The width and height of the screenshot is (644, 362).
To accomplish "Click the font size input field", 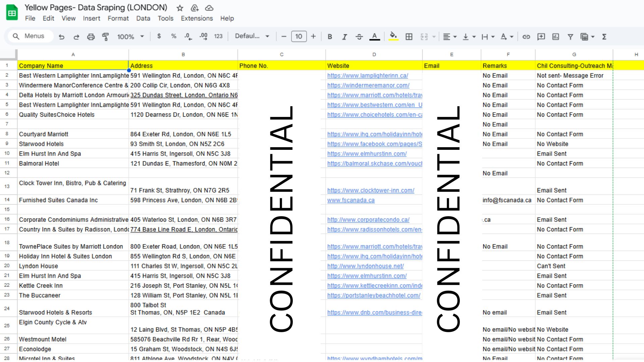I will (299, 36).
